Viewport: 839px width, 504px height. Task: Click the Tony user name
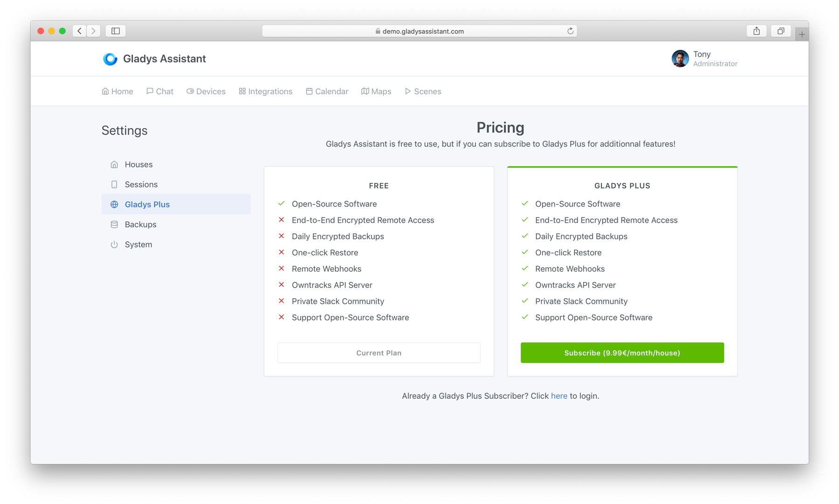click(x=702, y=54)
